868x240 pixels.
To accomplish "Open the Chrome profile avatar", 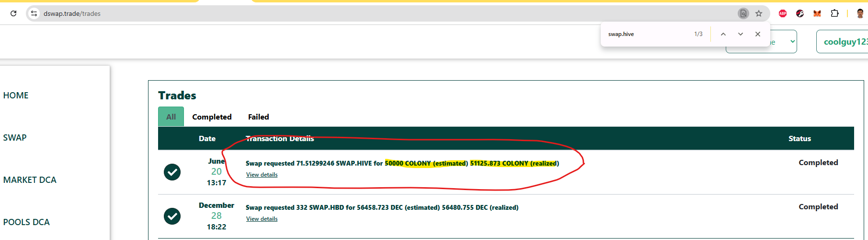I will coord(860,13).
